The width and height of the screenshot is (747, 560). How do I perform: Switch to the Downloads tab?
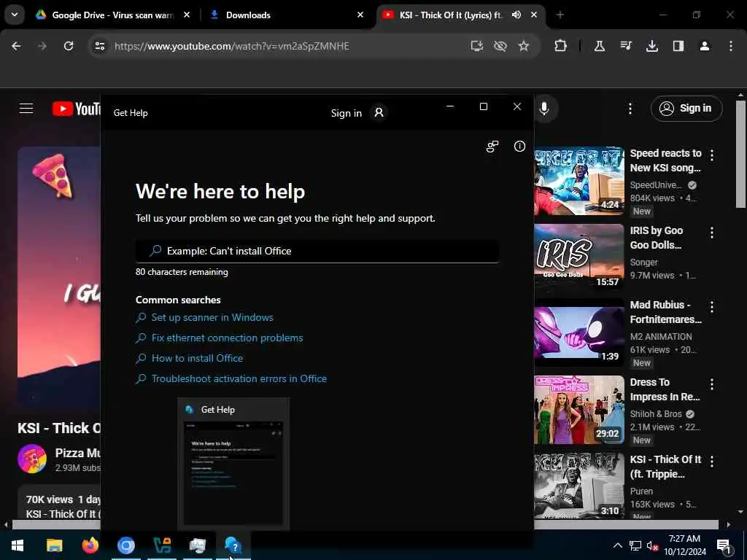pos(248,15)
